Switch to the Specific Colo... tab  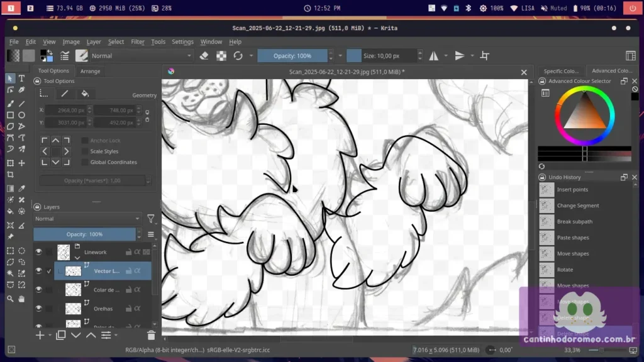561,71
